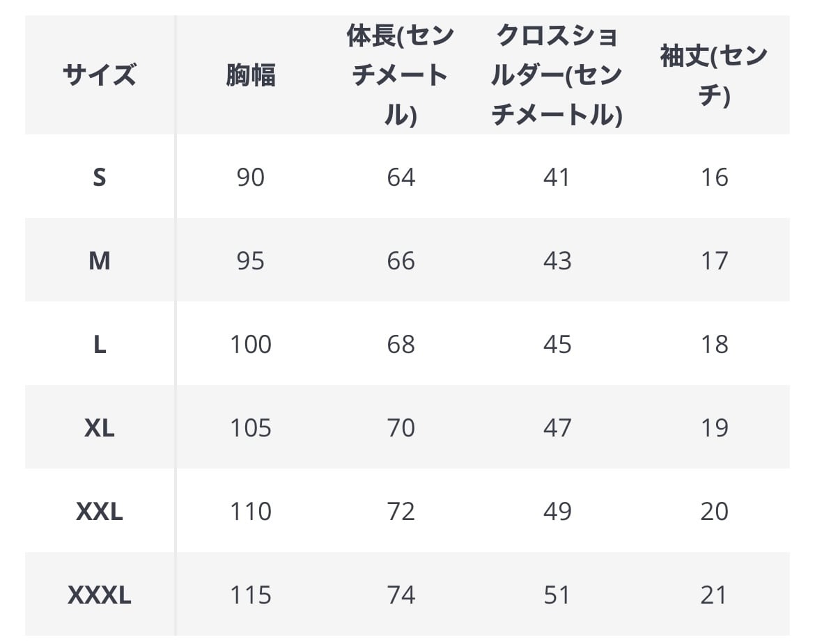Screen dimensions: 815x644
Task: Select sleeve length value 16
Action: tap(714, 178)
